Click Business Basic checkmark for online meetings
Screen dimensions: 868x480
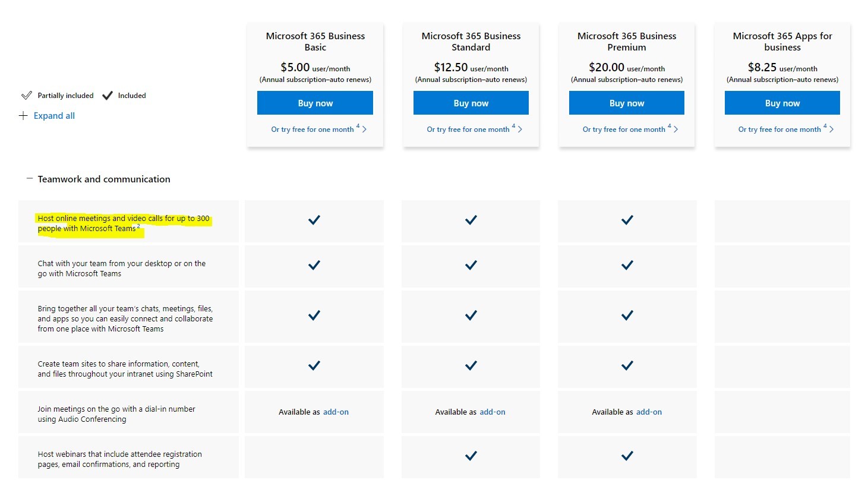tap(314, 220)
